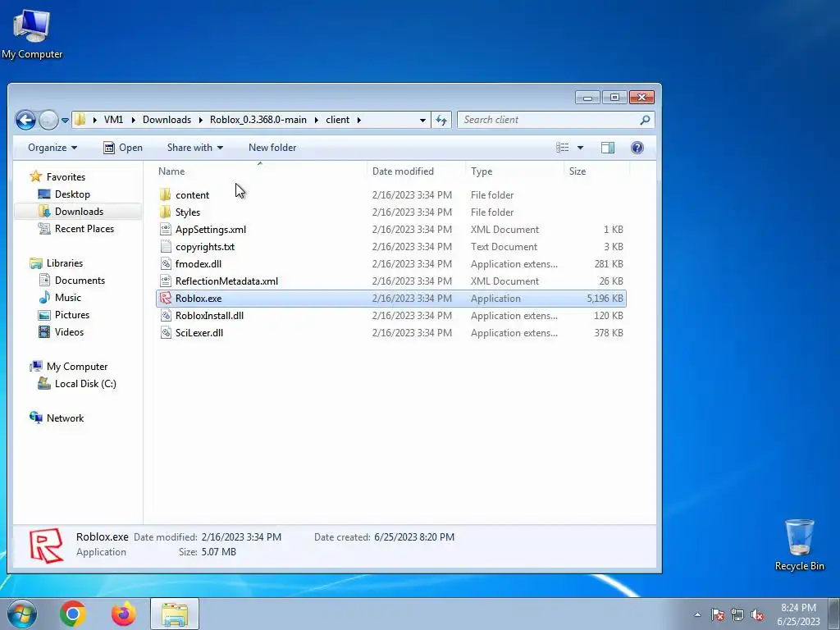Click the 5,196 KB size cell

coord(605,299)
